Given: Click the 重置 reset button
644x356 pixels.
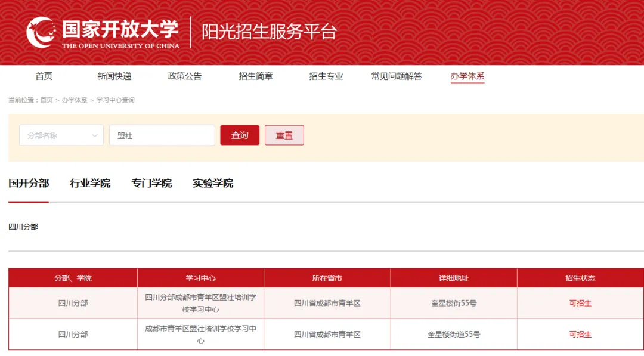Looking at the screenshot, I should (284, 135).
